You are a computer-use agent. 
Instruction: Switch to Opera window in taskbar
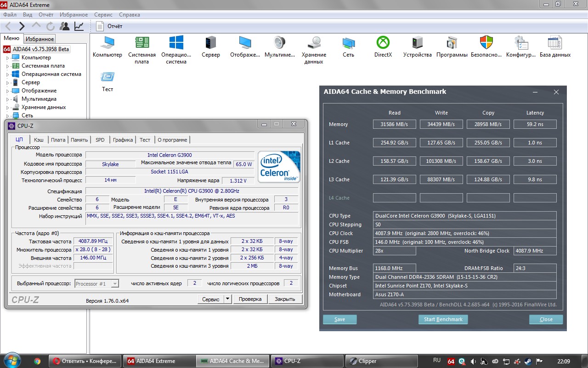click(x=86, y=361)
